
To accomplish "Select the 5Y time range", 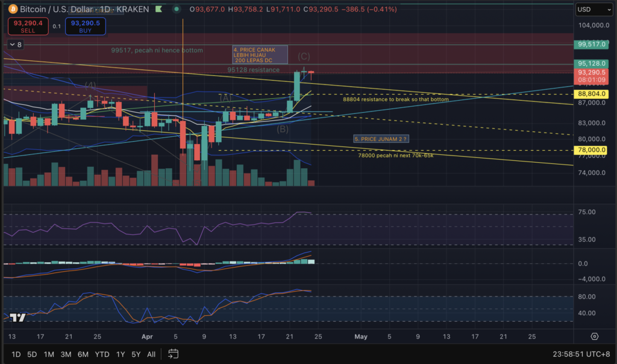I will (136, 354).
